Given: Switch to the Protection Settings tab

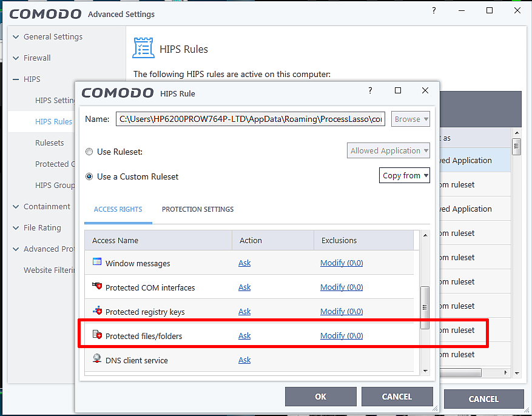Looking at the screenshot, I should pyautogui.click(x=198, y=209).
